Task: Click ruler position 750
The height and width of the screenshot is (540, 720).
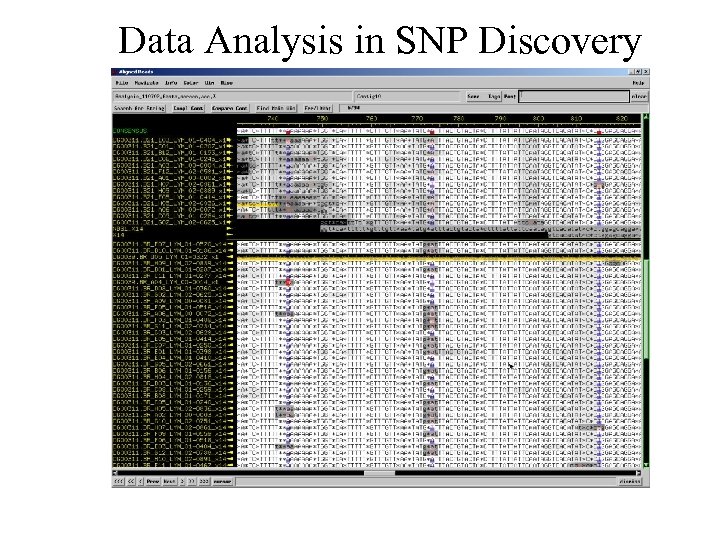Action: coord(322,118)
